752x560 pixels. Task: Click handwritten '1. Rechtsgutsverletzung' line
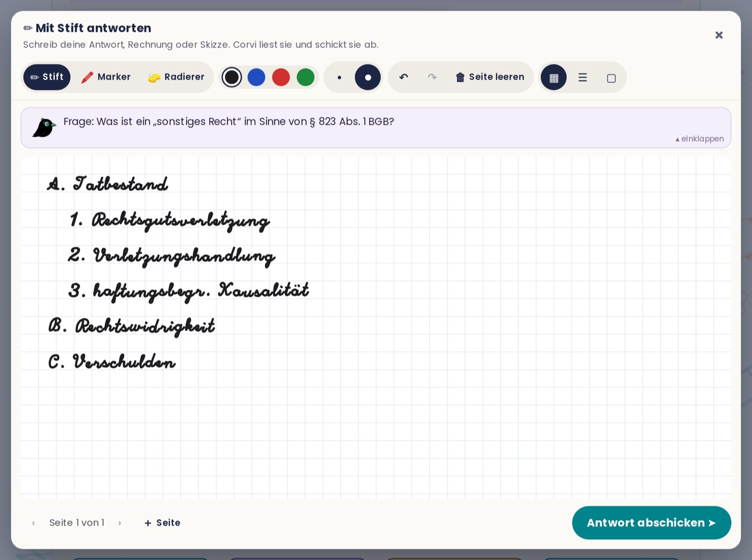coord(170,221)
